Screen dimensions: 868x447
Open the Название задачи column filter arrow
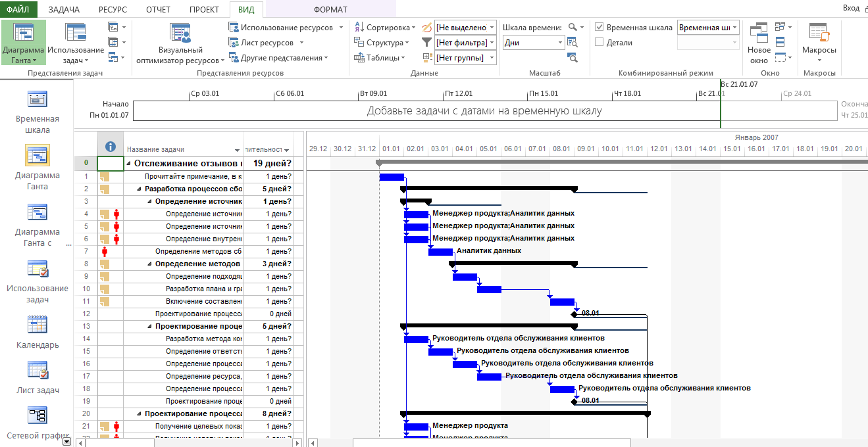[237, 150]
